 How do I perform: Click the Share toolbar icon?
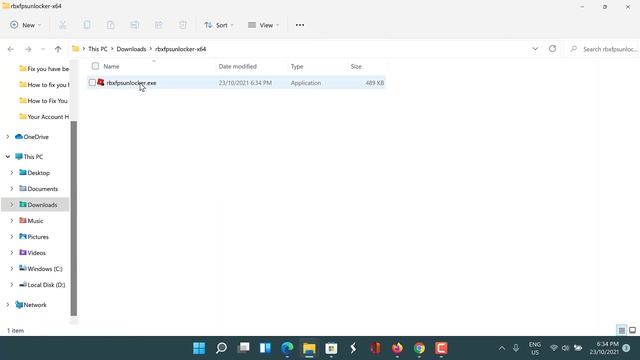point(159,25)
